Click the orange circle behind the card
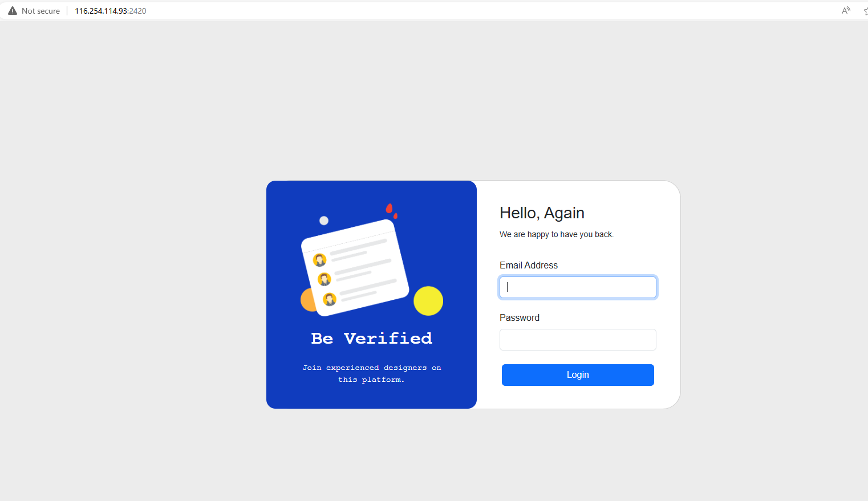This screenshot has width=868, height=501. point(307,300)
